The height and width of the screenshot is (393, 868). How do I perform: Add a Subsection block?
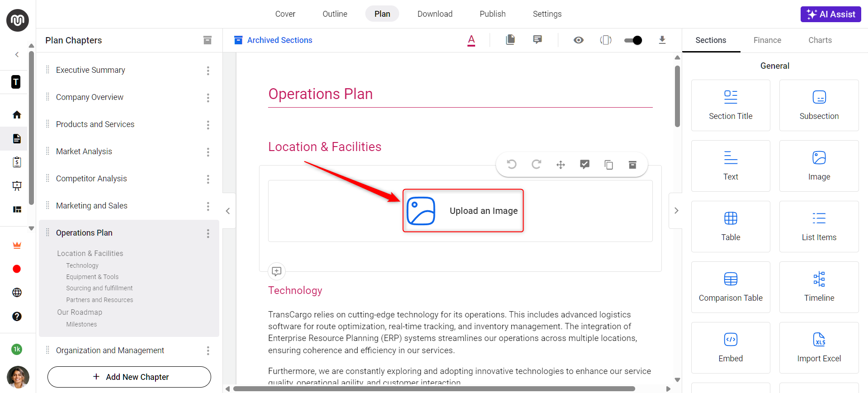819,105
